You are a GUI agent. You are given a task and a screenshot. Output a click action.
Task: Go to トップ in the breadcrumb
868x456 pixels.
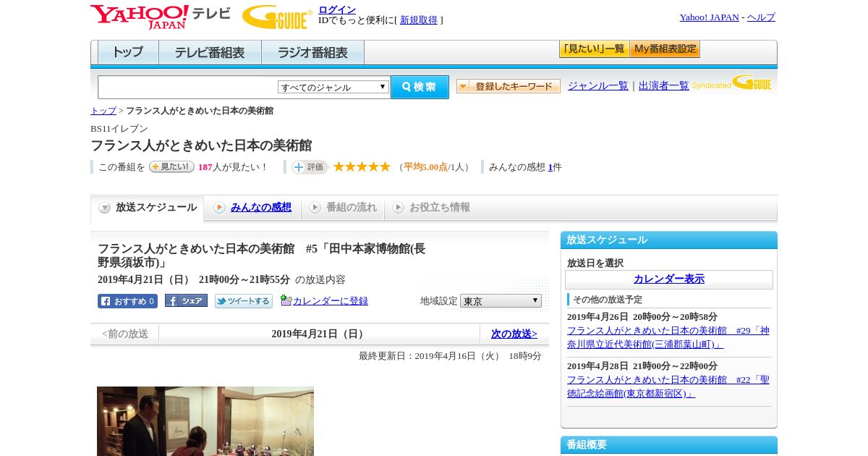(x=103, y=111)
